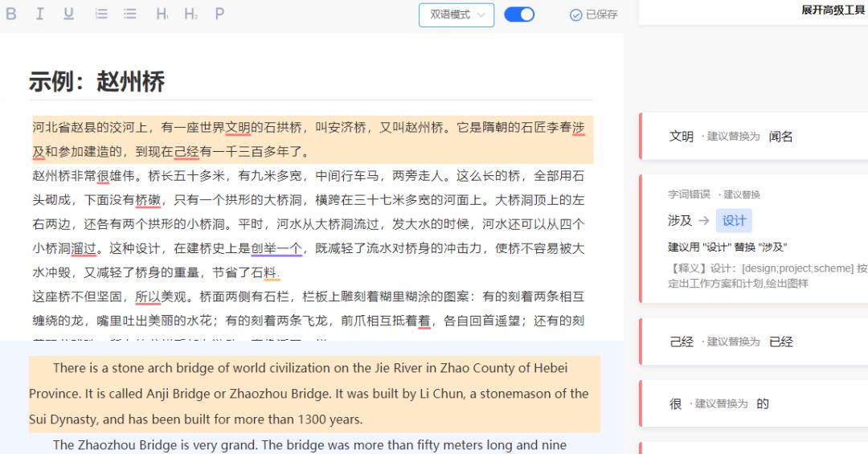Click the underlined 着 before 各自回首遥望
This screenshot has width=868, height=454.
(424, 321)
